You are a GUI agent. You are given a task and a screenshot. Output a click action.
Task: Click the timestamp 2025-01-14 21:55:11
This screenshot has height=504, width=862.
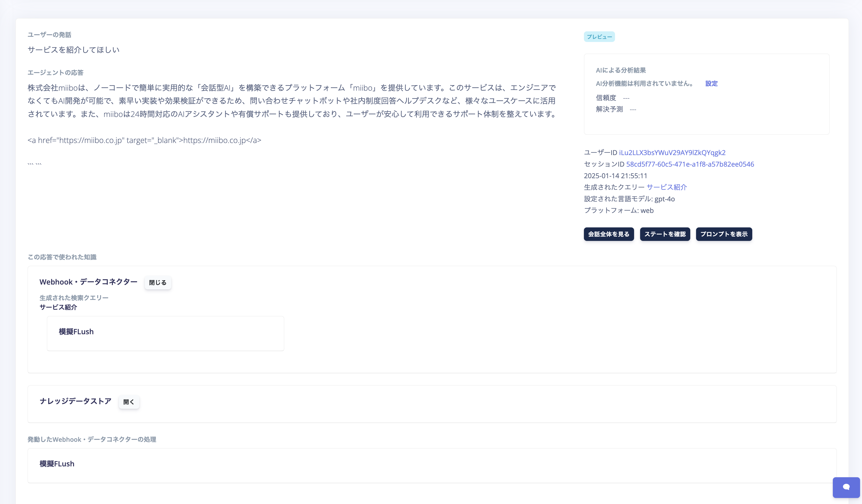point(615,176)
